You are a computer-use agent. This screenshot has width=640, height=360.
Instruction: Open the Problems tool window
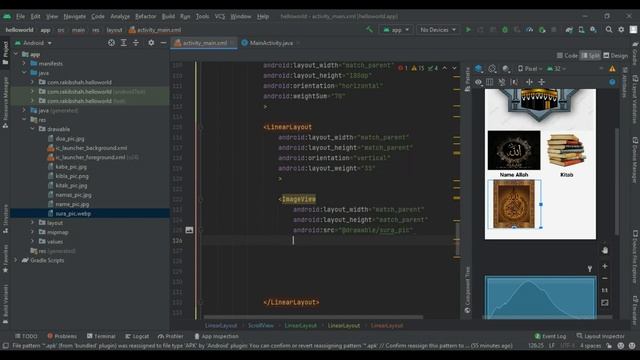point(62,336)
